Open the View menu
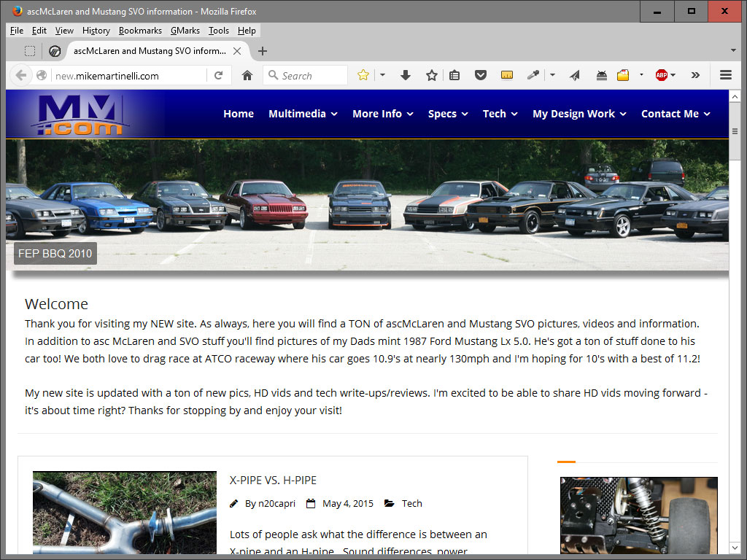 click(64, 31)
